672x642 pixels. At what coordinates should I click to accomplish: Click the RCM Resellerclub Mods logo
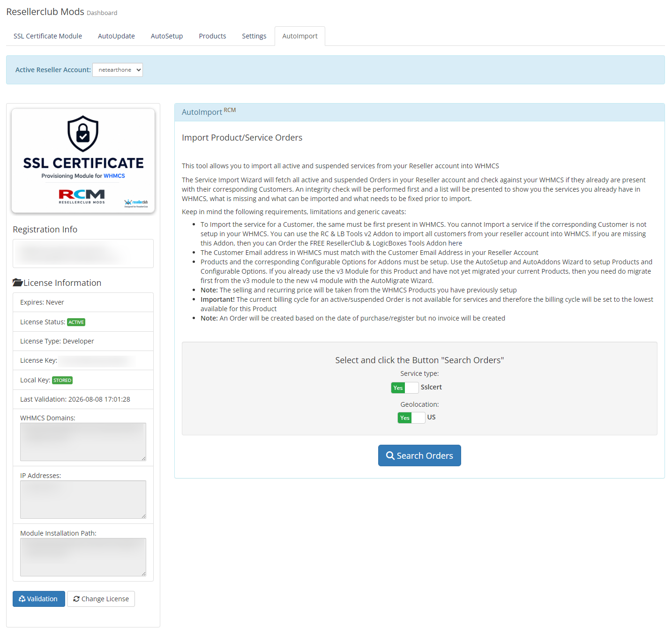82,196
